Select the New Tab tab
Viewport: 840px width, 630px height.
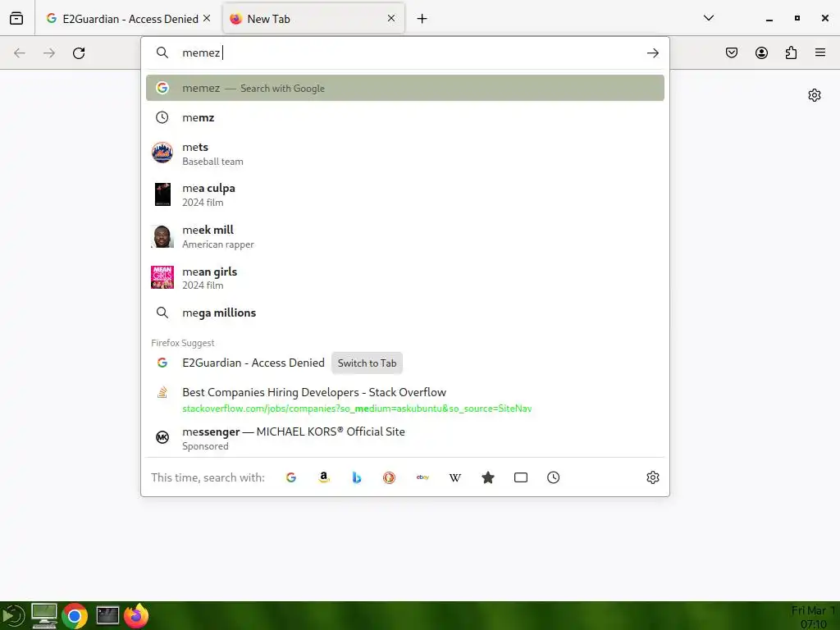(x=313, y=19)
